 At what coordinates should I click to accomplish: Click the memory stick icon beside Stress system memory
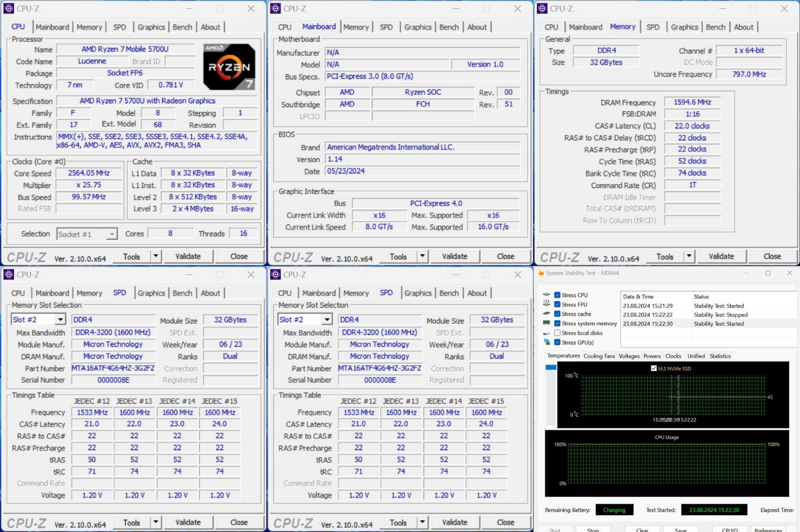[546, 323]
